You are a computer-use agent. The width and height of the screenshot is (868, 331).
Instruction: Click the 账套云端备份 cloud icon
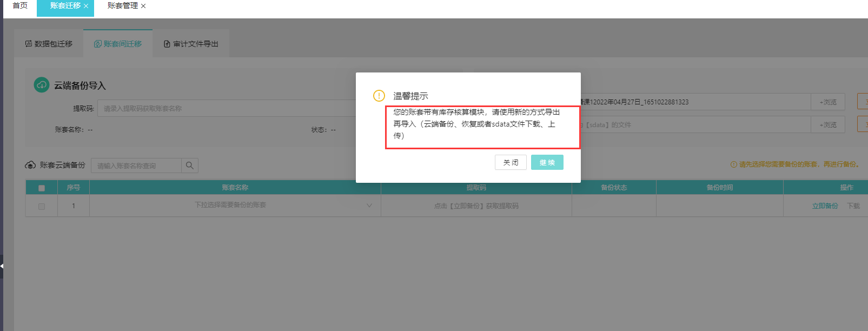click(x=30, y=165)
